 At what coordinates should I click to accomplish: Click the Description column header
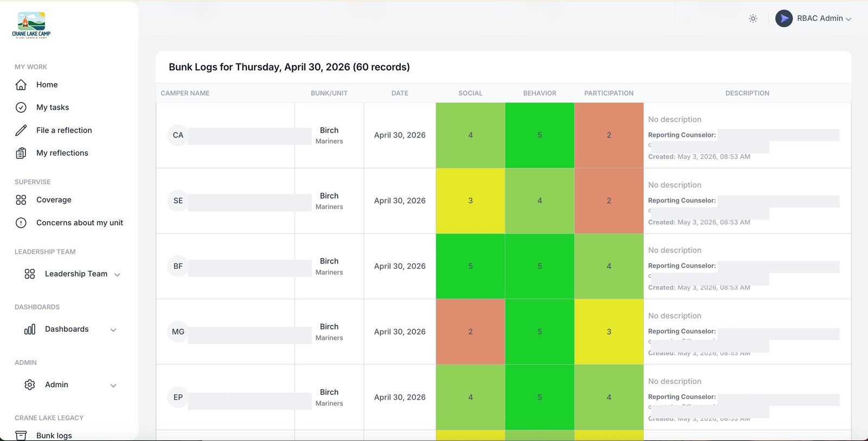(x=748, y=93)
